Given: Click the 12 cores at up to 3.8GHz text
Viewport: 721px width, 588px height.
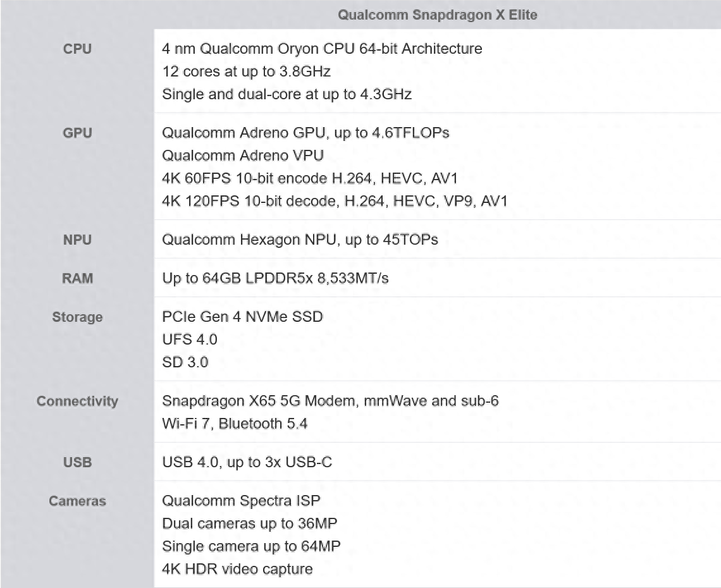Looking at the screenshot, I should pos(246,71).
